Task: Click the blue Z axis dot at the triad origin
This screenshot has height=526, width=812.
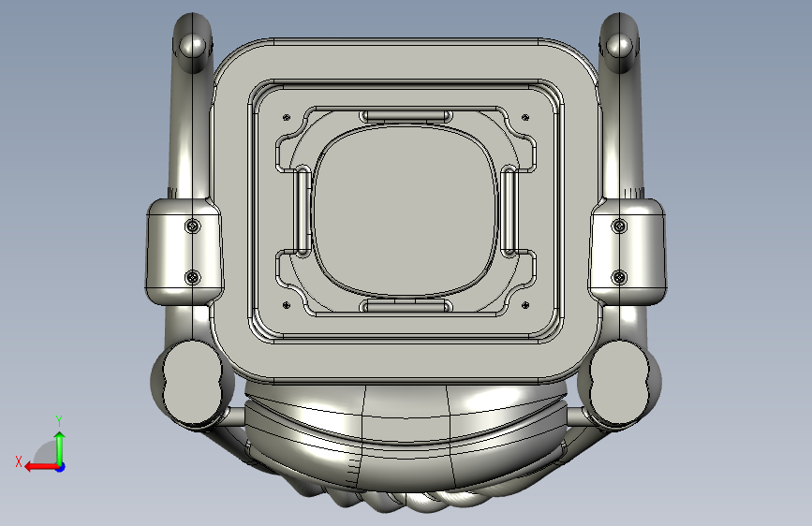Action: pyautogui.click(x=61, y=467)
